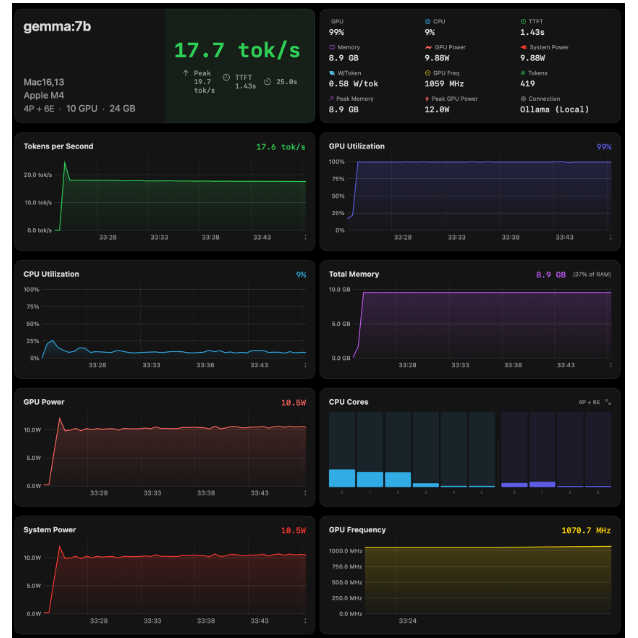Click the 25.0s elapsed time value
Viewport: 638px width, 638px height.
pos(286,82)
